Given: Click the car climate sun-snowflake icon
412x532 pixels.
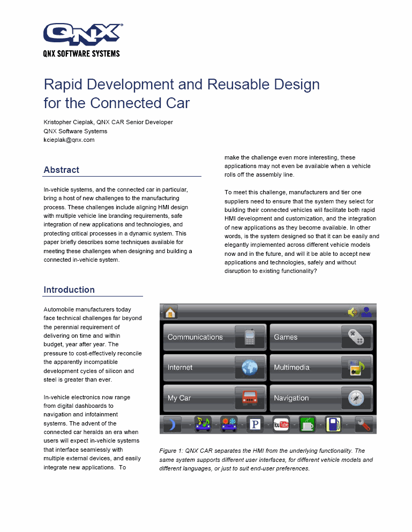Looking at the screenshot, I should [x=229, y=424].
